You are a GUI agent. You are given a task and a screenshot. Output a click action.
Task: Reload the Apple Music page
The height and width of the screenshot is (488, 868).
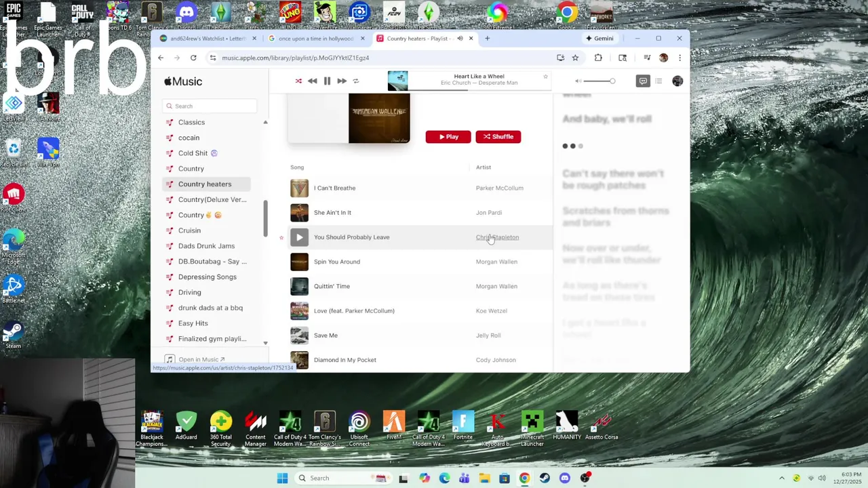(193, 58)
